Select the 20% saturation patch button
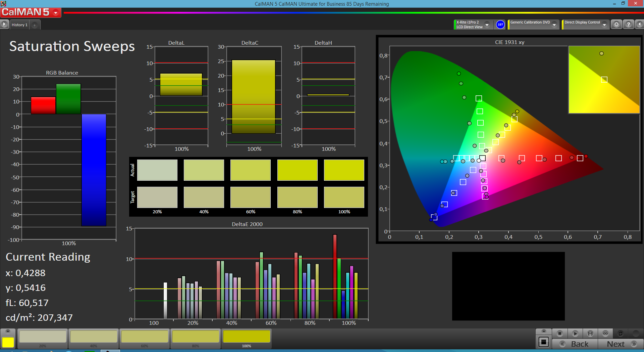The width and height of the screenshot is (644, 352). pos(43,339)
